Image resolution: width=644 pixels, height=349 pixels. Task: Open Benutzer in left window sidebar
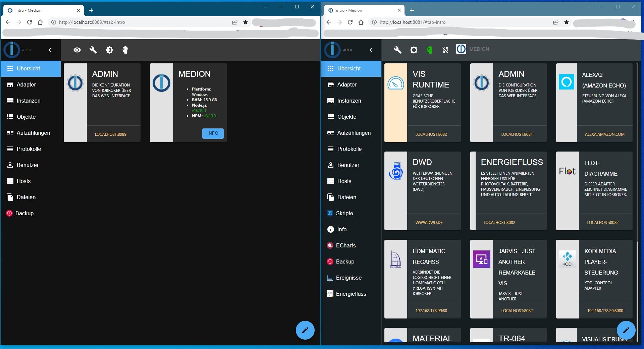coord(31,165)
